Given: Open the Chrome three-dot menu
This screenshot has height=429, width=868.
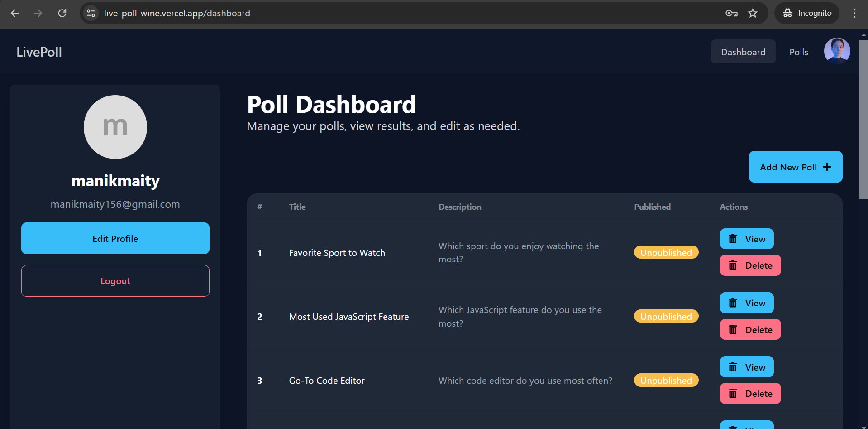Looking at the screenshot, I should coord(854,13).
